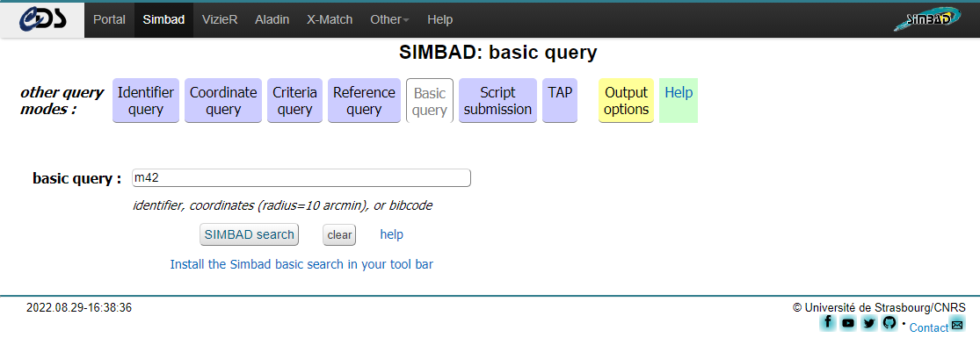The height and width of the screenshot is (345, 980).
Task: Switch to Coordinate query mode
Action: click(x=223, y=100)
